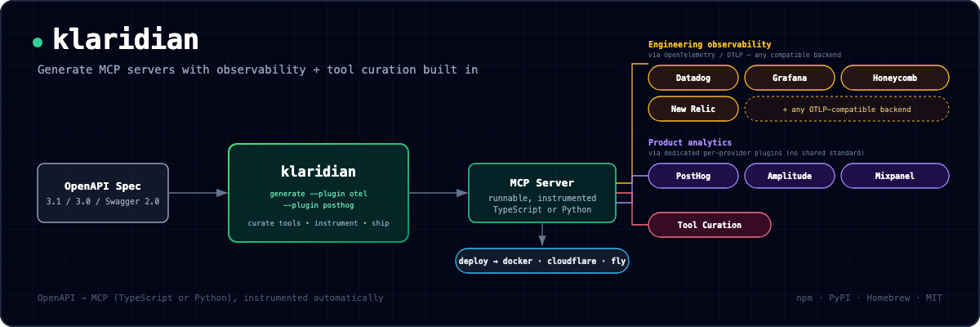Click arrowhead pointing into klaridian box
The image size is (980, 327).
tap(222, 193)
